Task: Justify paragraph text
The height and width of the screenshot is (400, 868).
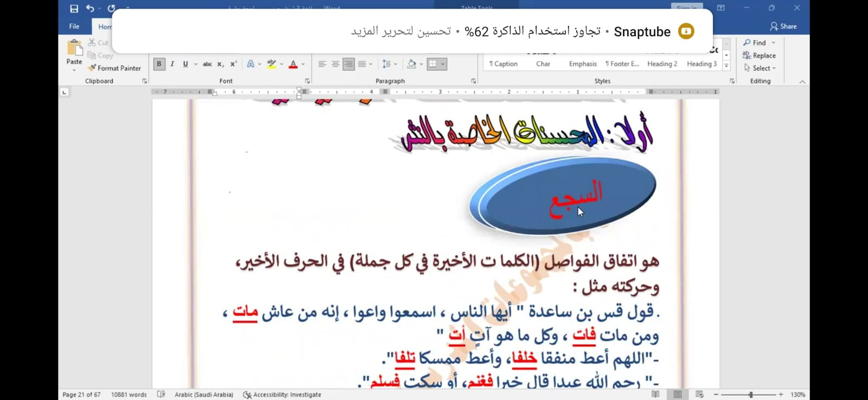Action: pos(362,64)
